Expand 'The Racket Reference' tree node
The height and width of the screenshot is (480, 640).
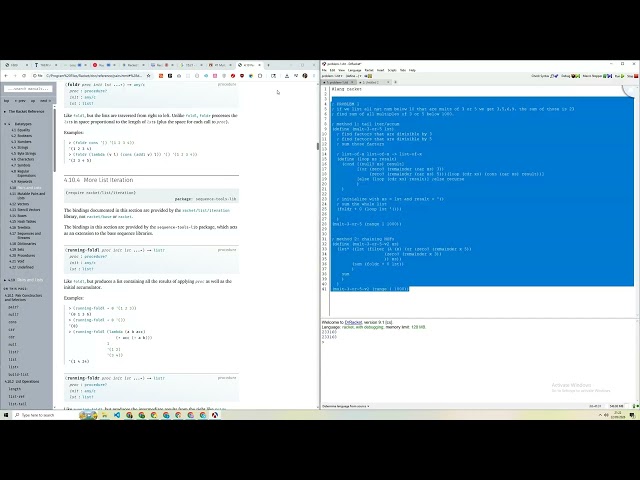pos(5,111)
